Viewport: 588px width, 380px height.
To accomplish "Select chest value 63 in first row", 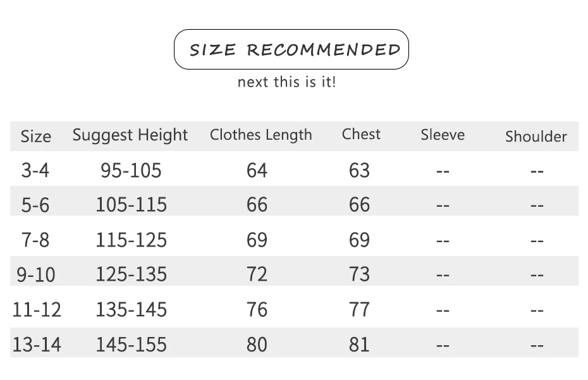I will [359, 170].
